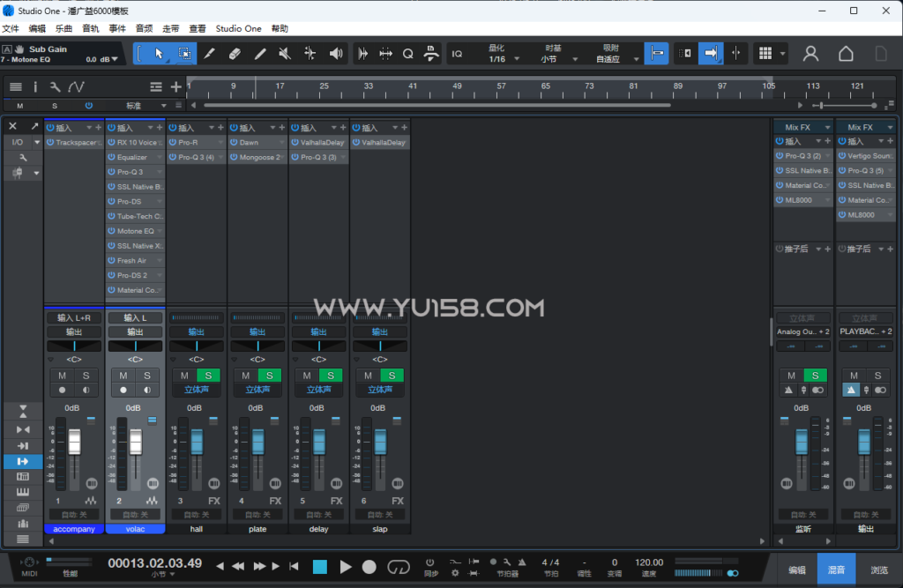903x588 pixels.
Task: Toggle loop playback in transport
Action: pos(398,567)
